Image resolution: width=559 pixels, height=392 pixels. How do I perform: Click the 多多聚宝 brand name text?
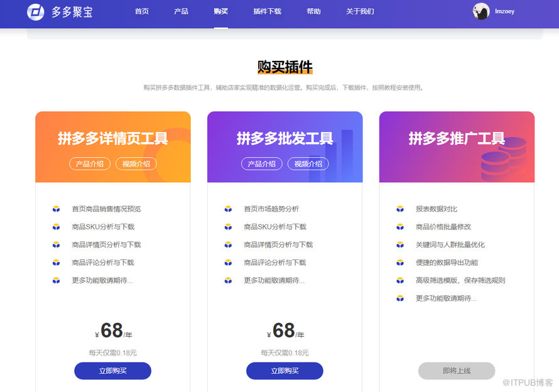click(72, 12)
